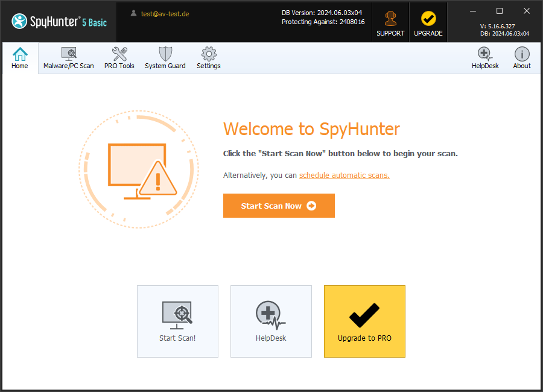
Task: Close the SpyHunter window
Action: pos(526,11)
